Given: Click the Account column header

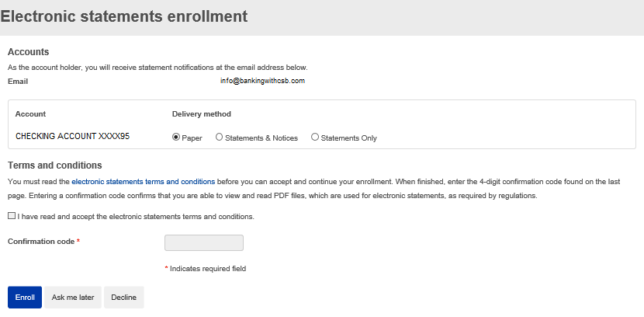Looking at the screenshot, I should tap(30, 114).
